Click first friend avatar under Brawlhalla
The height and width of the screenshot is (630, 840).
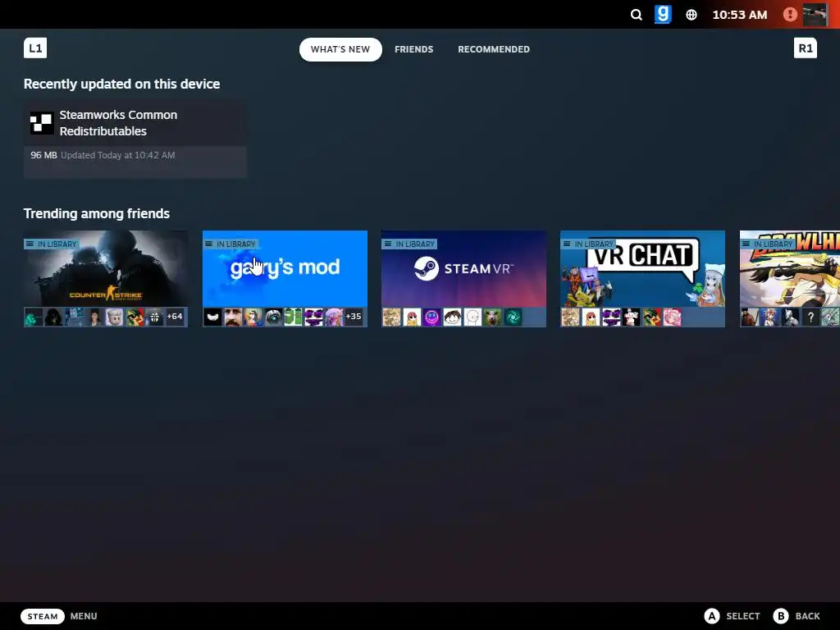coord(750,317)
